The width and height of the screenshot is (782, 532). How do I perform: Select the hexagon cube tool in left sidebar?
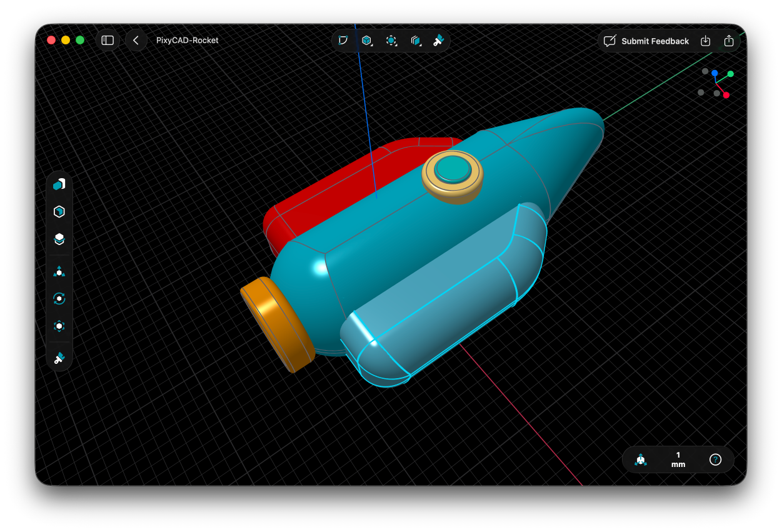click(59, 211)
